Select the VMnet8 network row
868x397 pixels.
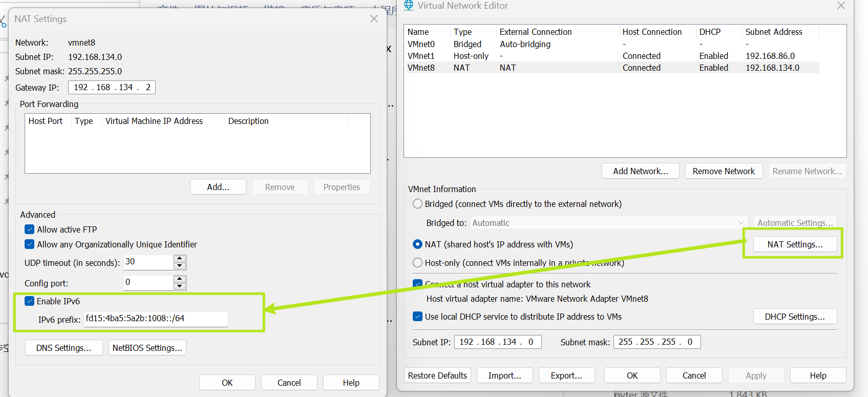click(612, 68)
